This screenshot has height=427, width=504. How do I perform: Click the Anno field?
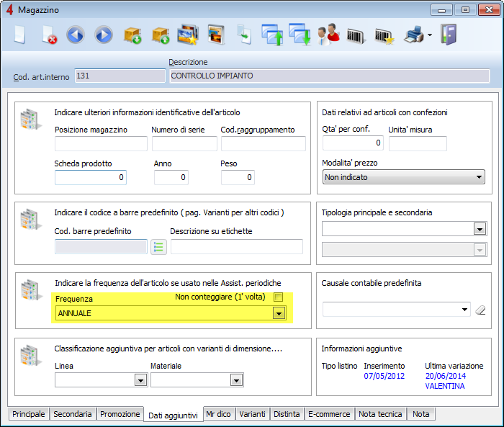tap(171, 177)
